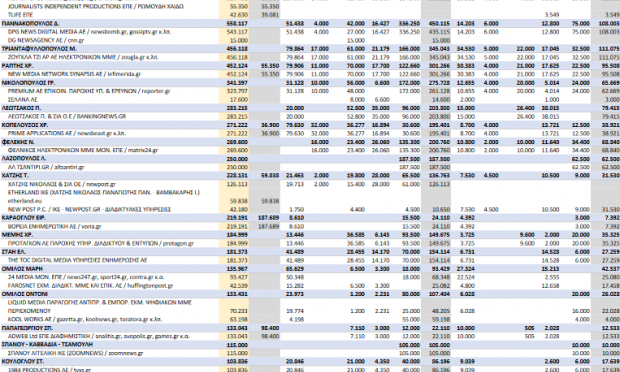Click the DPG NEWS DIGITAL MEDIA AE cell
The width and height of the screenshot is (620, 372).
[89, 32]
